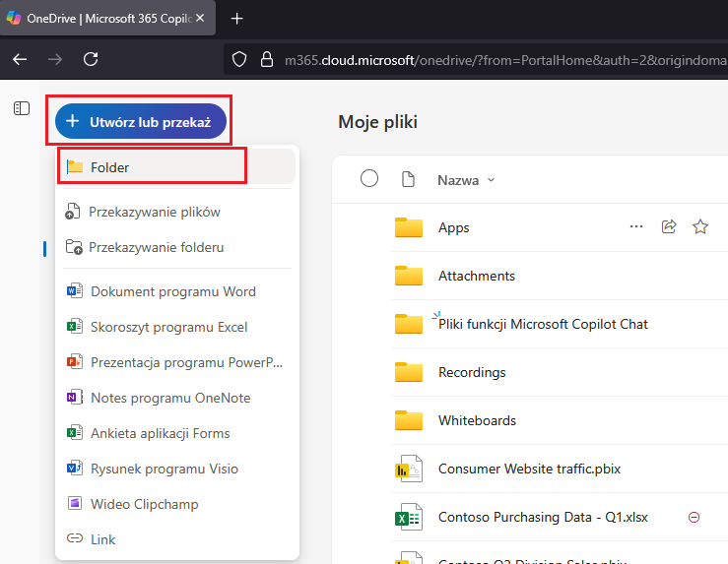Create Rysunek programu Visio
This screenshot has width=728, height=564.
[177, 469]
